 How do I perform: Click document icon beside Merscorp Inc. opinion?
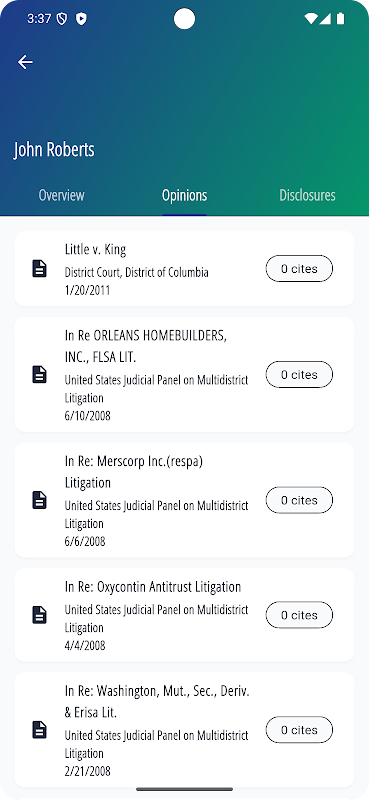[39, 500]
